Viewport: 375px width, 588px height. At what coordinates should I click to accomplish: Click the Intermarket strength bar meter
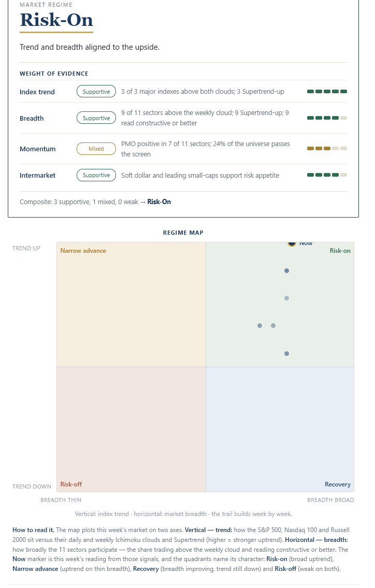pos(327,175)
